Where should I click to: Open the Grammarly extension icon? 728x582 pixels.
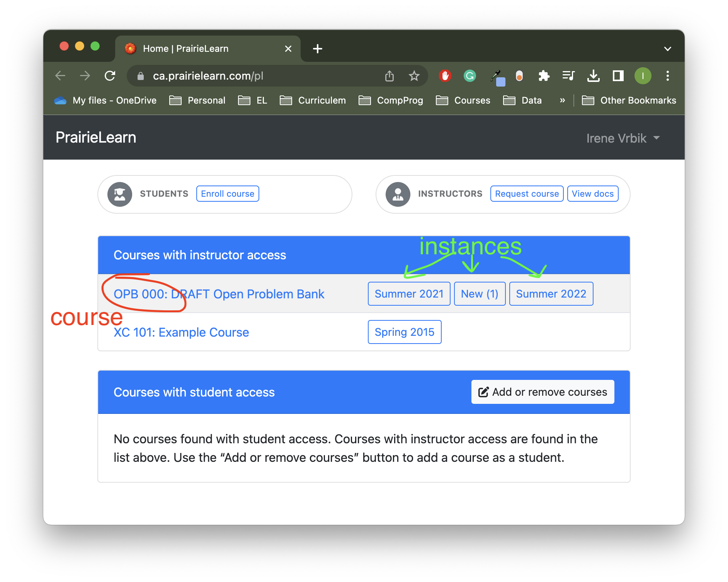pos(470,76)
